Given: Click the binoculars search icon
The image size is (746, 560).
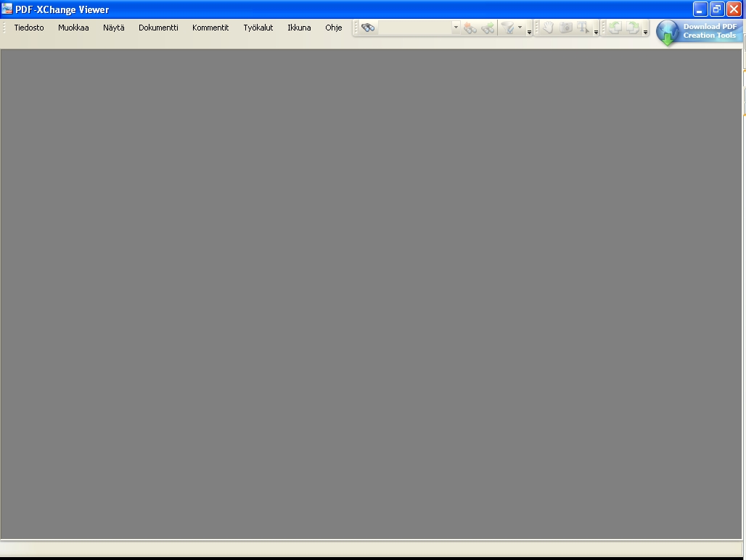Looking at the screenshot, I should pos(368,28).
